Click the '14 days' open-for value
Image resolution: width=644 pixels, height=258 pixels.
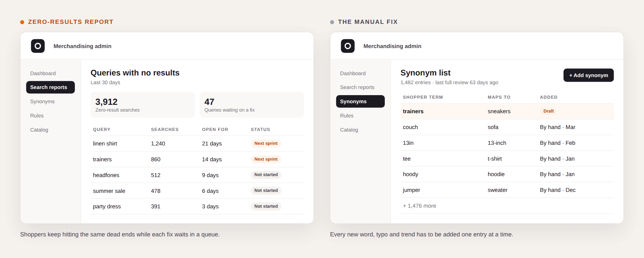pyautogui.click(x=212, y=159)
